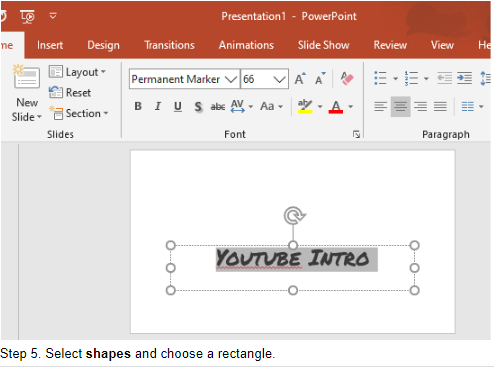Click the New Slide button
The width and height of the screenshot is (494, 369).
[27, 94]
